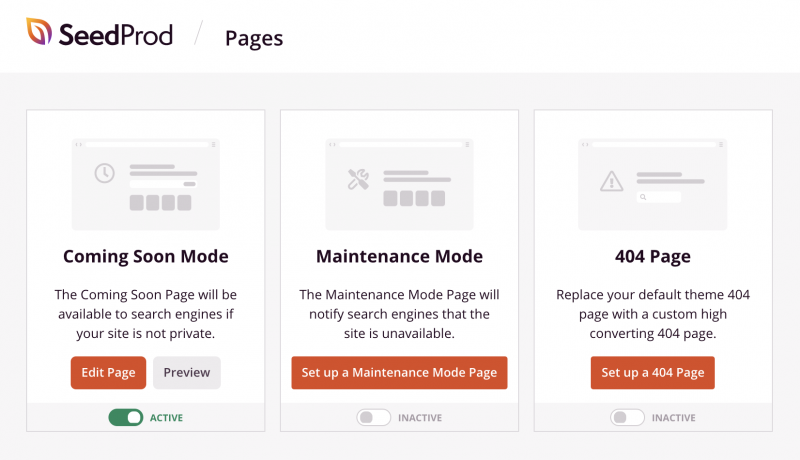
Task: Click the wrench and screwdriver maintenance icon
Action: click(358, 180)
